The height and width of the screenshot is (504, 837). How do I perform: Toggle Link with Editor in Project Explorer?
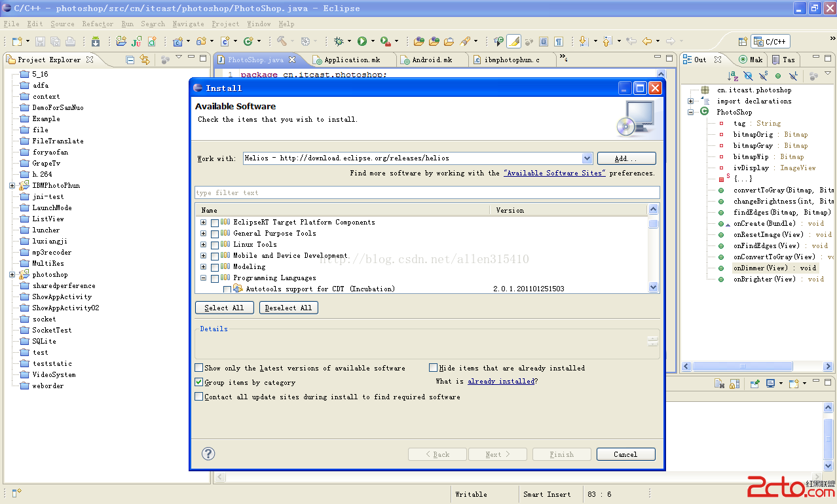[145, 60]
